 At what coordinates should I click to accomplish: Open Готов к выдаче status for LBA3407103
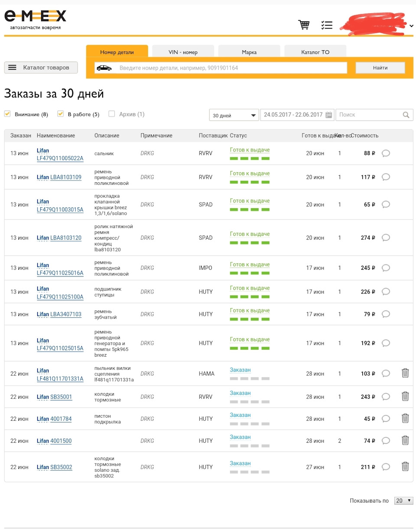(x=250, y=310)
